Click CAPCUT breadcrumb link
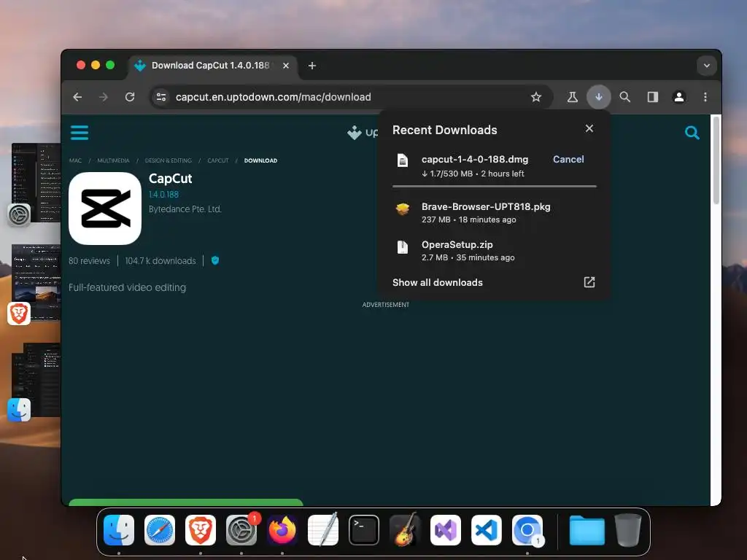Screen dimensions: 747x560 (x=218, y=160)
